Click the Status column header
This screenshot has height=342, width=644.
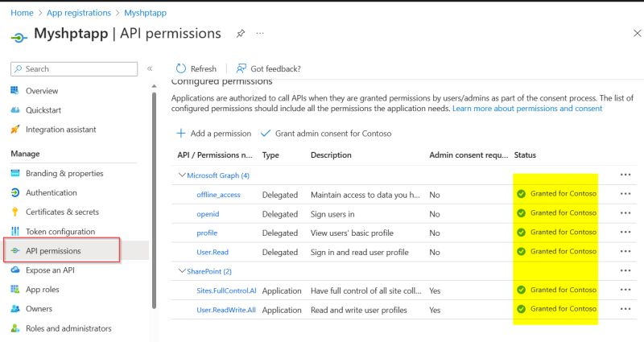click(525, 155)
